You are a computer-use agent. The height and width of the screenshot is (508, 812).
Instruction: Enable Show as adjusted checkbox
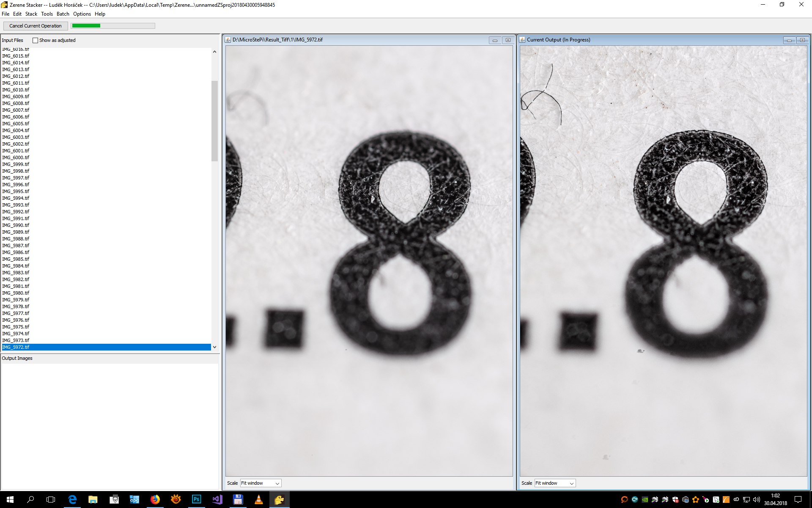36,41
